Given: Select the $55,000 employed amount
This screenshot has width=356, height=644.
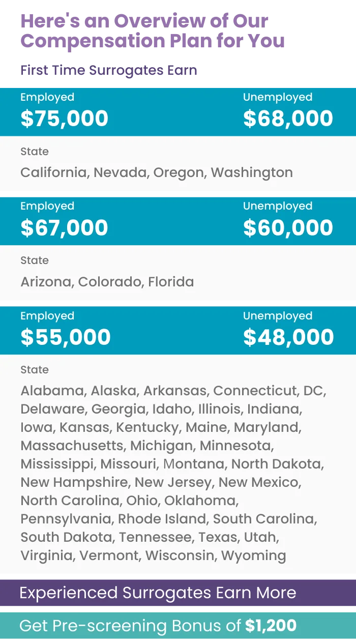Looking at the screenshot, I should [x=66, y=337].
